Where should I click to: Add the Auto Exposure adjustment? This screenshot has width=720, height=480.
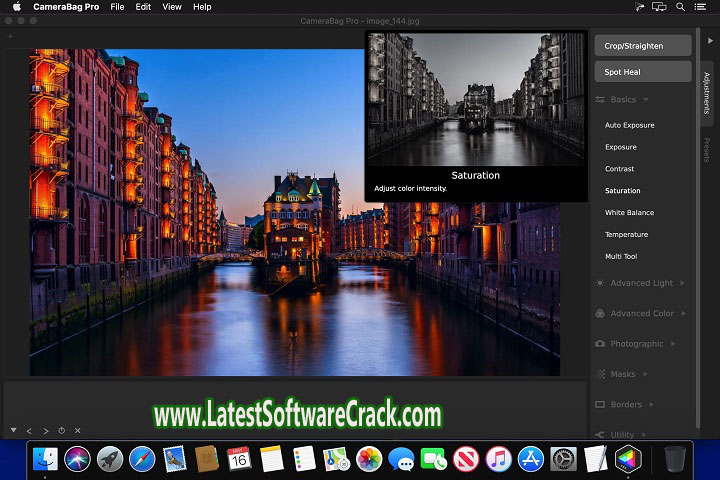click(x=629, y=125)
